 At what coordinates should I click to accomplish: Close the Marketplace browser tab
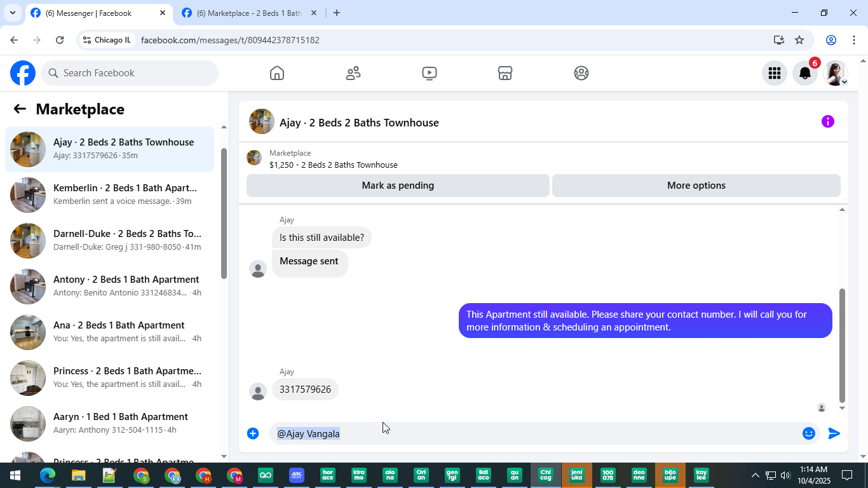(314, 13)
